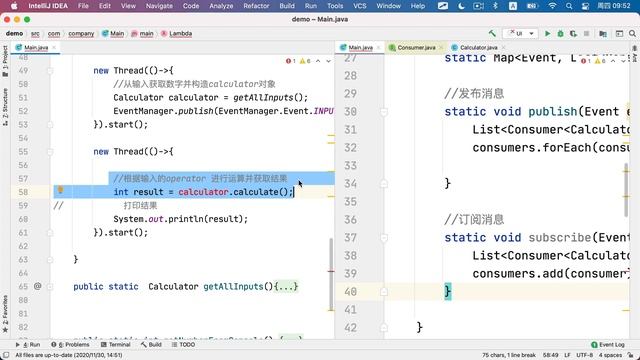Open the Event Log

(x=608, y=344)
